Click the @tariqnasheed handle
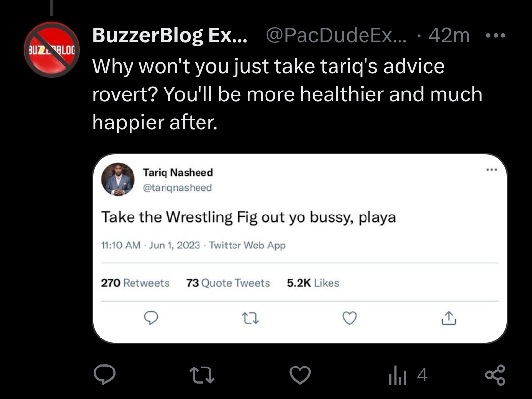 point(177,187)
